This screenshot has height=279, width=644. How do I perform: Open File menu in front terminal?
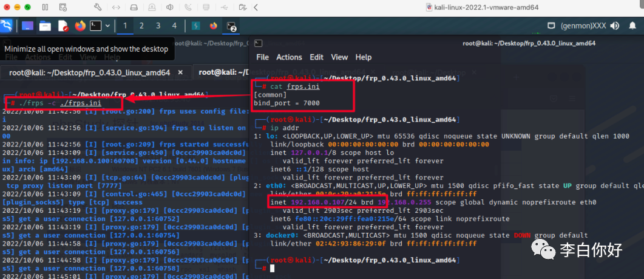point(262,57)
